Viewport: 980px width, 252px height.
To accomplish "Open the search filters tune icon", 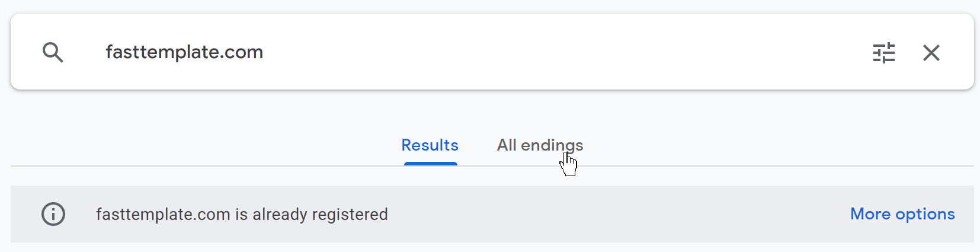I will (883, 53).
